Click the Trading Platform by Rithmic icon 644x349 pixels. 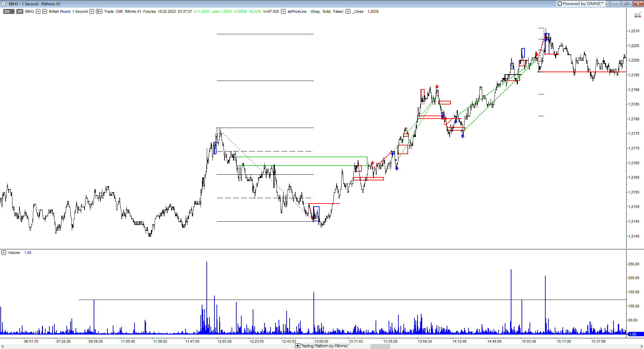point(298,346)
